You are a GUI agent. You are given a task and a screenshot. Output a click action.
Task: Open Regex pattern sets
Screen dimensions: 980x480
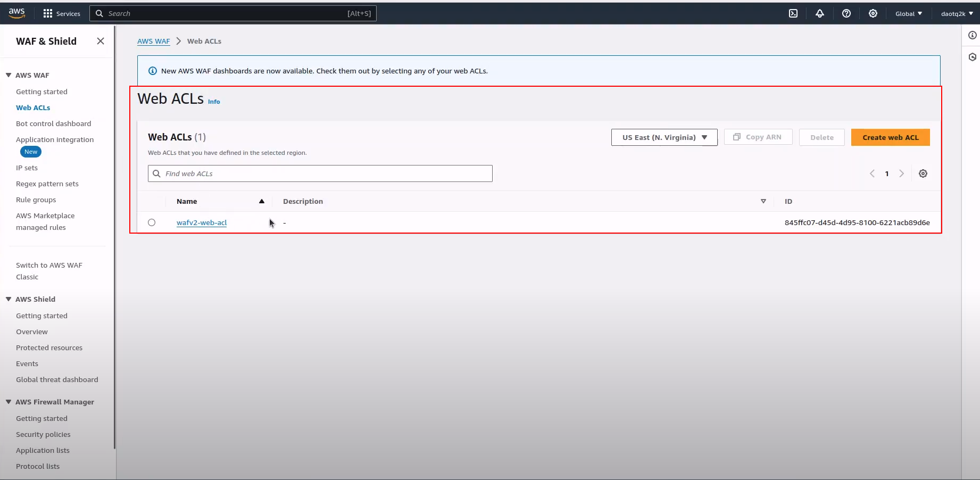pos(47,184)
